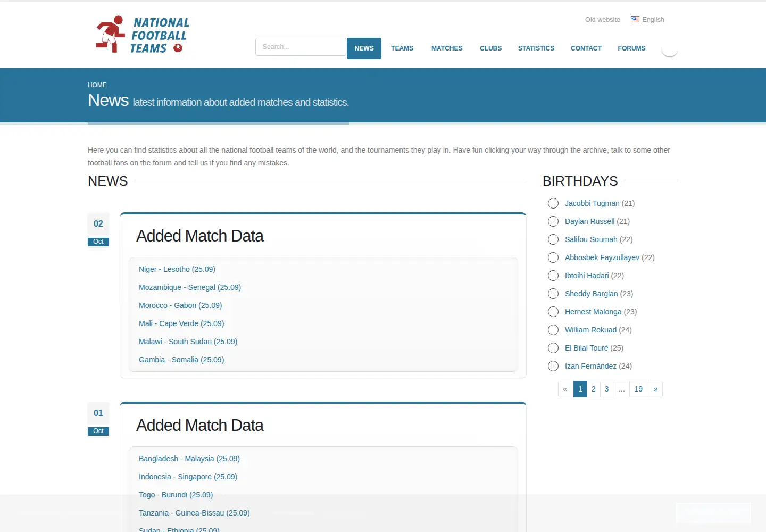Open the Tanzania - Guinea-Bissau match
The image size is (766, 532).
pos(194,513)
